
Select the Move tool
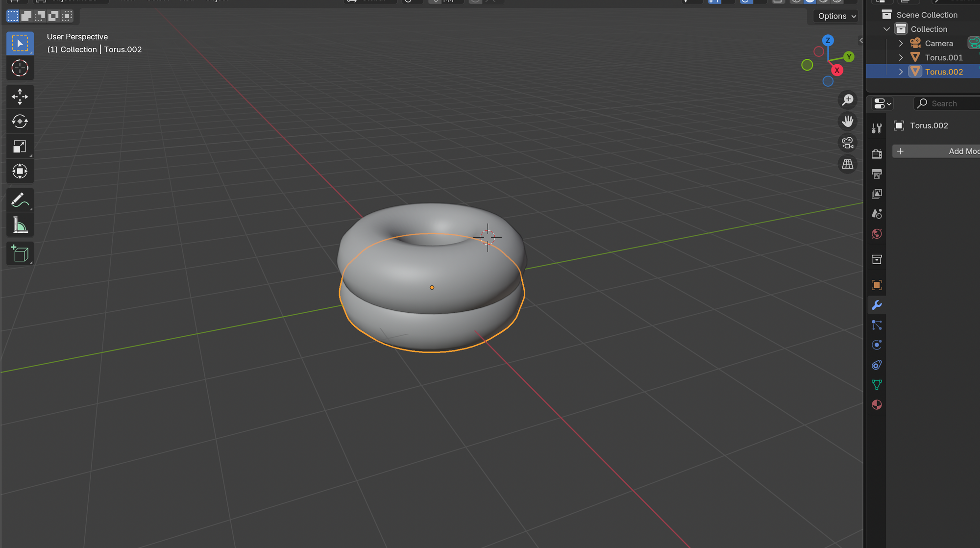[20, 97]
